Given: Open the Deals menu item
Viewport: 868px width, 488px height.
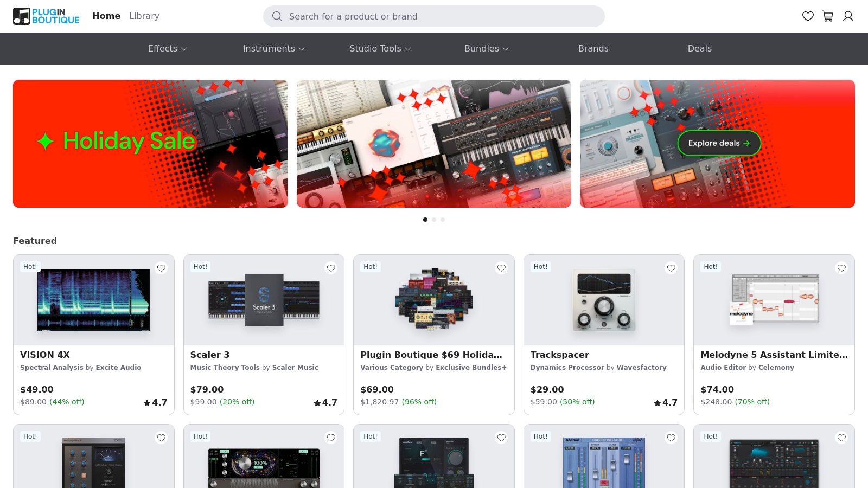Looking at the screenshot, I should pyautogui.click(x=700, y=49).
